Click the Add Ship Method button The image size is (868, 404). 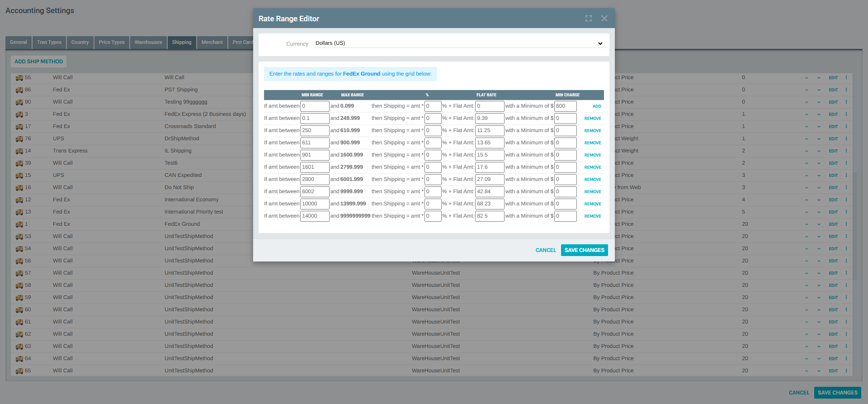pos(38,62)
